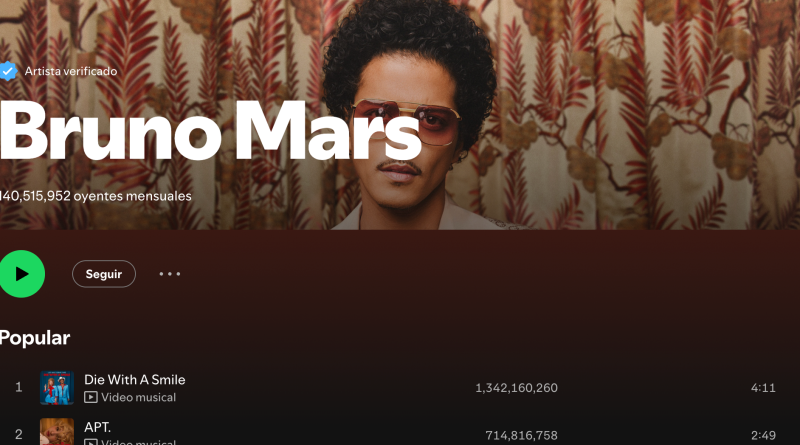Click the 2:49 track duration
This screenshot has width=800, height=445.
pyautogui.click(x=763, y=435)
